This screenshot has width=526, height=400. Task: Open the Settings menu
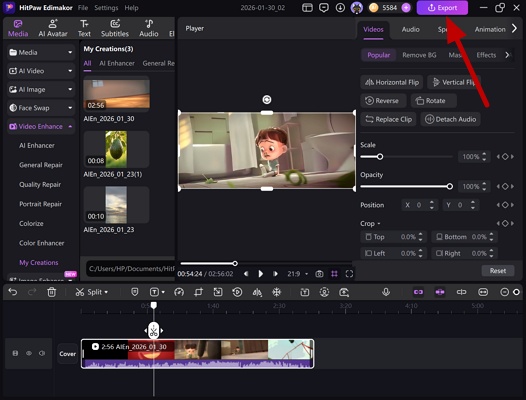point(106,8)
